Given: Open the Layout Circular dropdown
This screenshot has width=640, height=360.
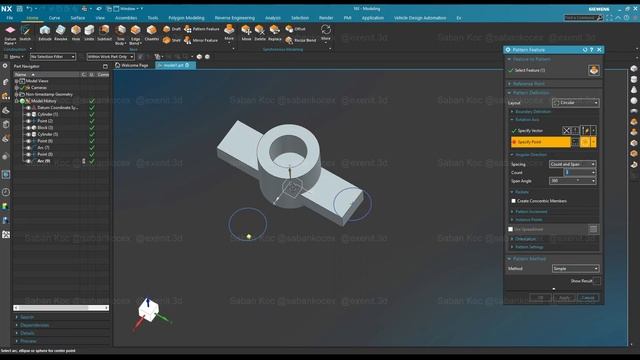Looking at the screenshot, I should (576, 103).
